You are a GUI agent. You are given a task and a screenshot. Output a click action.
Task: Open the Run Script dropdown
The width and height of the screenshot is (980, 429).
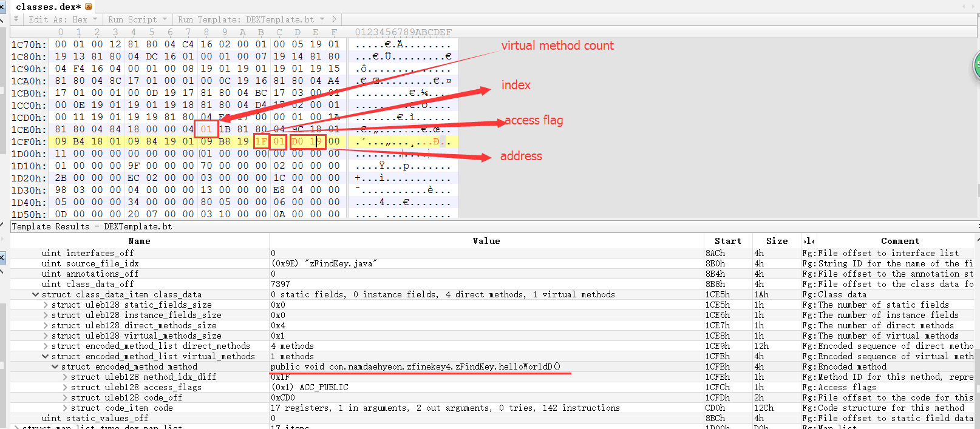tap(137, 19)
